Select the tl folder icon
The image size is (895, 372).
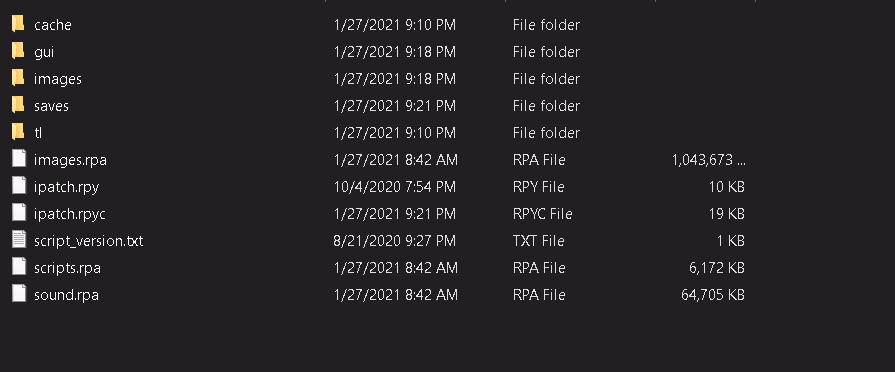click(18, 132)
